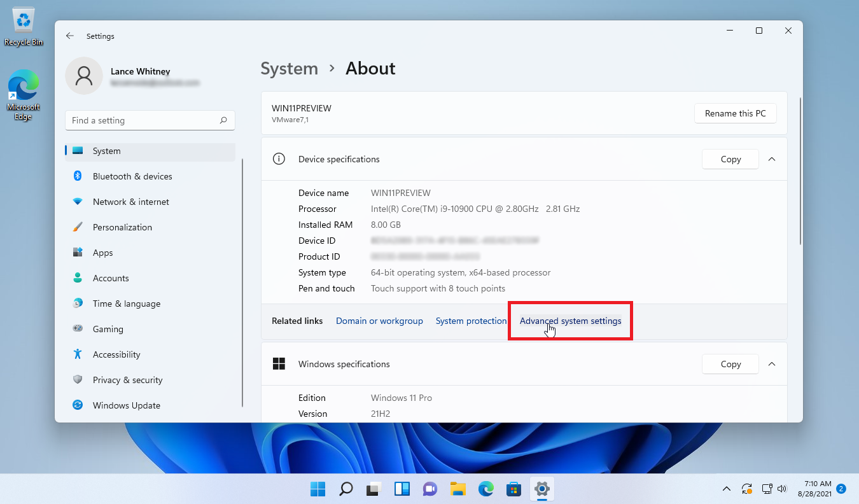Image resolution: width=859 pixels, height=504 pixels.
Task: Click the volume icon in system tray
Action: [782, 489]
